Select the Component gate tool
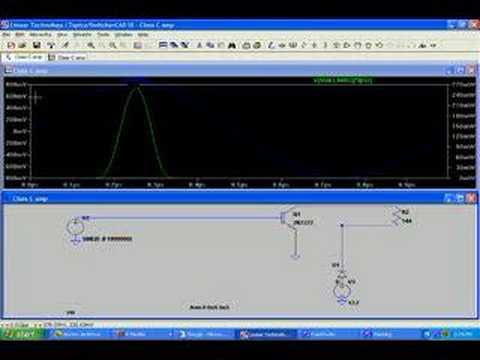This screenshot has width=480, height=360. [x=347, y=45]
